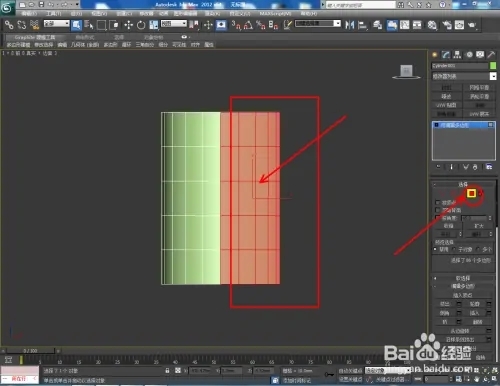Click the Pin Stack icon below the stack

[x=438, y=167]
